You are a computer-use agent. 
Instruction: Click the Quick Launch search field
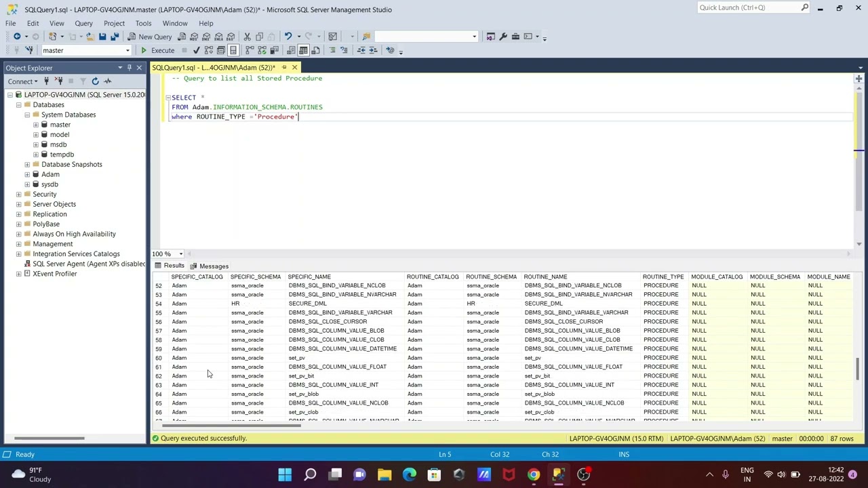click(749, 7)
